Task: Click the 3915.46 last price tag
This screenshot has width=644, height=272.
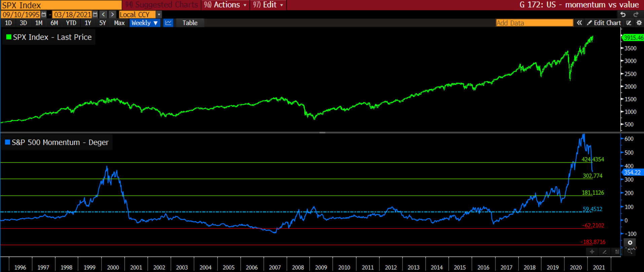Action: pos(633,38)
